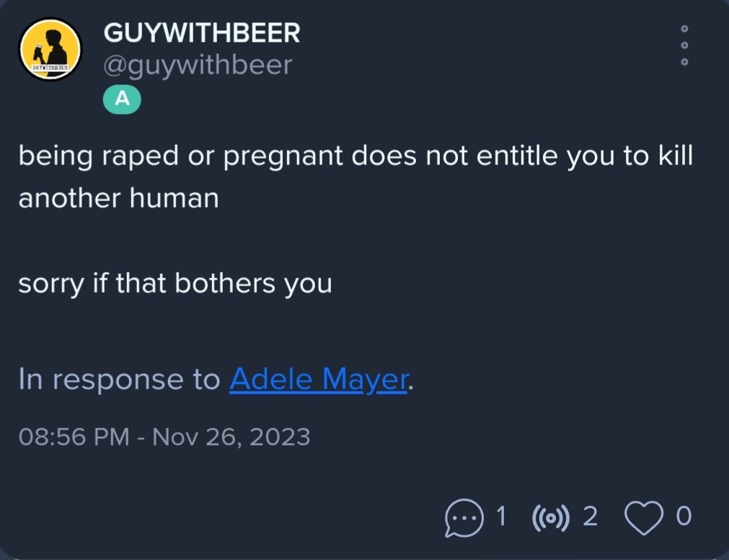Click the like count showing 0
Viewport: 729px width, 560px height.
click(x=684, y=516)
